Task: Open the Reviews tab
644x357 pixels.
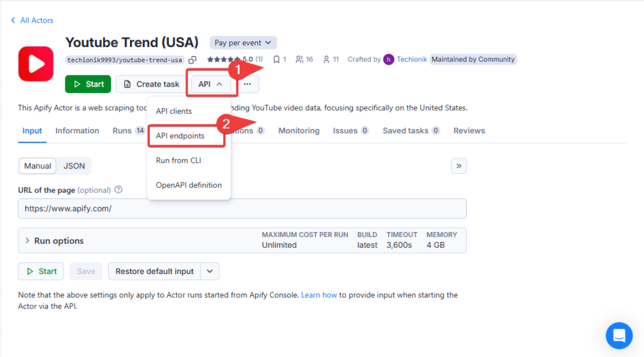Action: pos(469,131)
